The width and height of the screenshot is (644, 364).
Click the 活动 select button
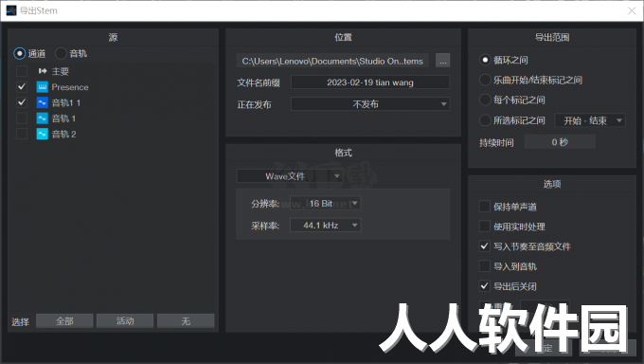tap(125, 320)
